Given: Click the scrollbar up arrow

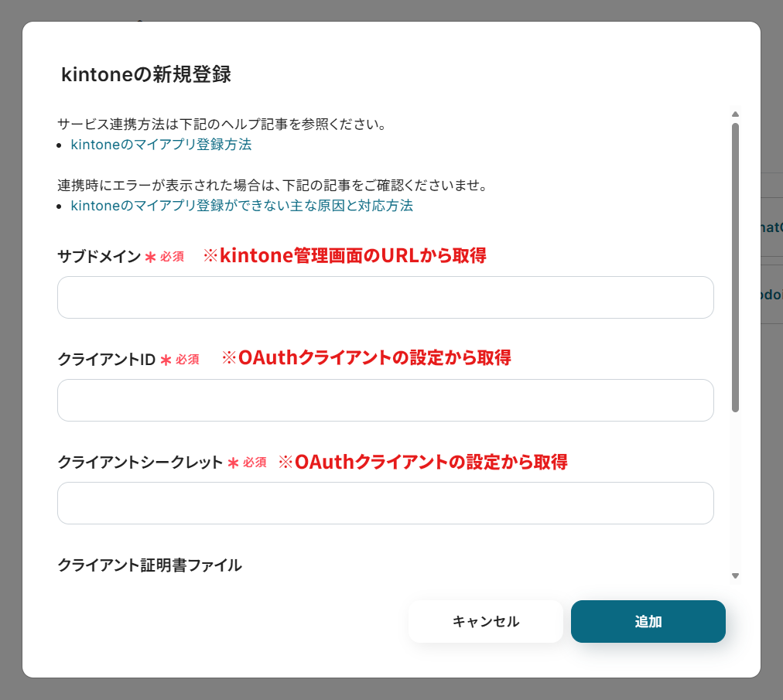Looking at the screenshot, I should click(x=735, y=114).
